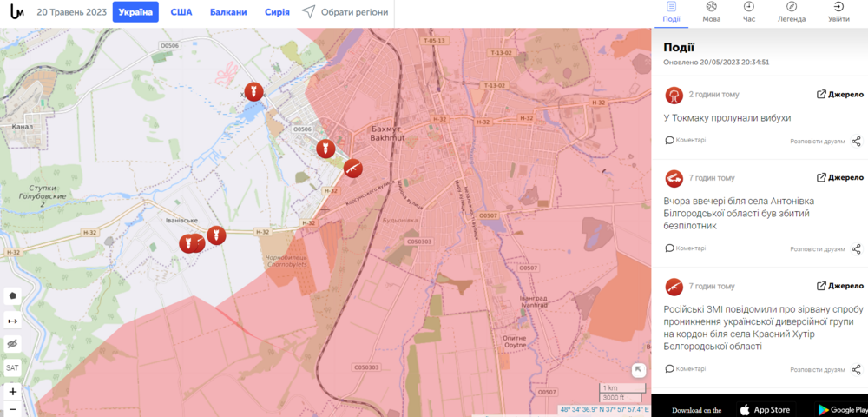Click the bomb marker at Хромове
The height and width of the screenshot is (417, 868).
click(253, 91)
